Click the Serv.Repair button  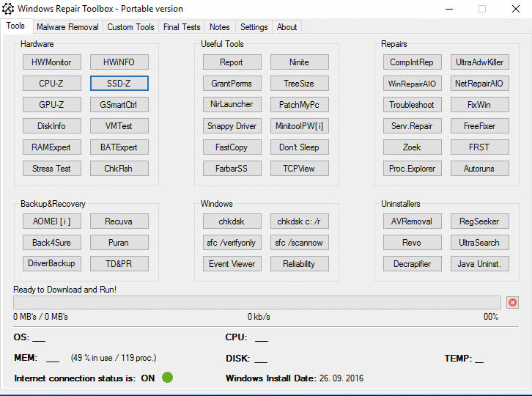(413, 126)
